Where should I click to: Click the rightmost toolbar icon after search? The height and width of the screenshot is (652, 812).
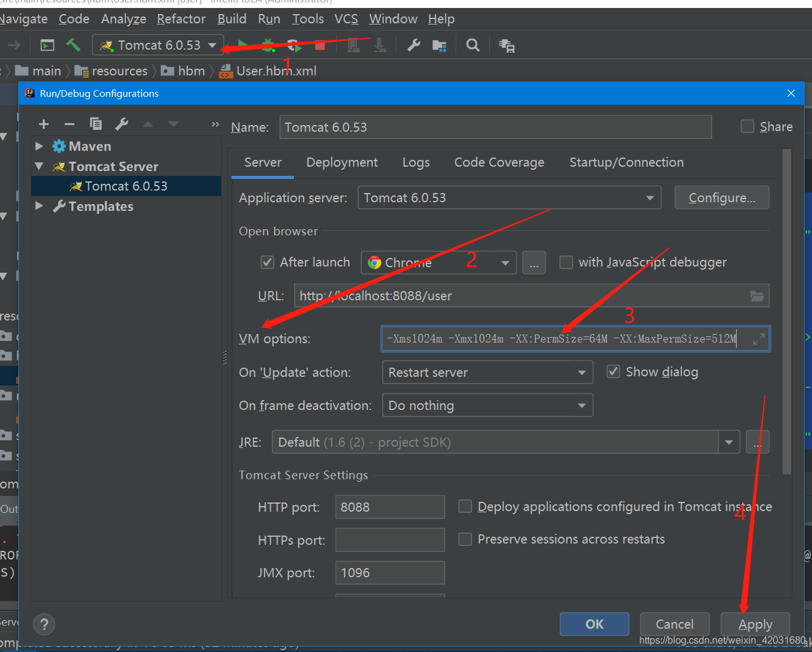click(506, 45)
